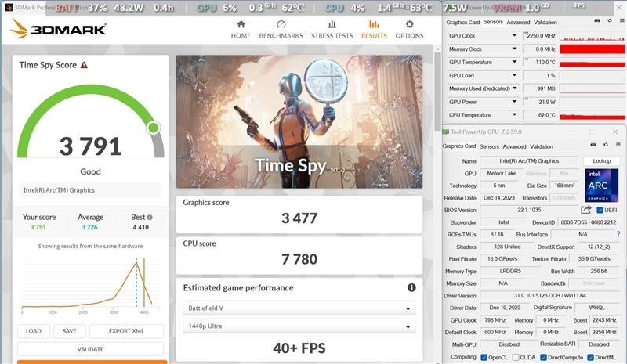This screenshot has width=627, height=364.
Task: Open the Estimated game performance info icon
Action: (x=411, y=287)
